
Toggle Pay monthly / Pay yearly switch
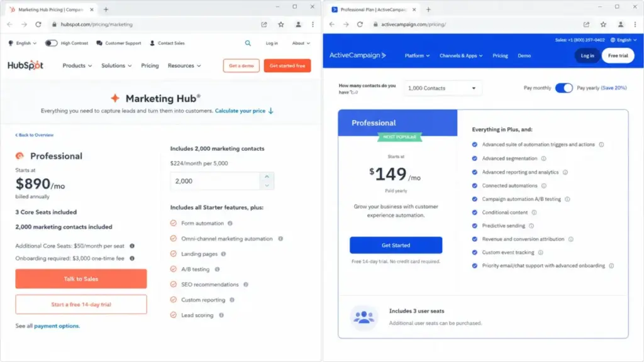[563, 88]
